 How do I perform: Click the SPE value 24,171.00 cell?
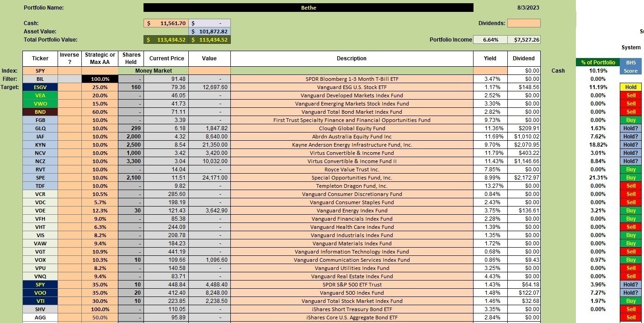(210, 178)
